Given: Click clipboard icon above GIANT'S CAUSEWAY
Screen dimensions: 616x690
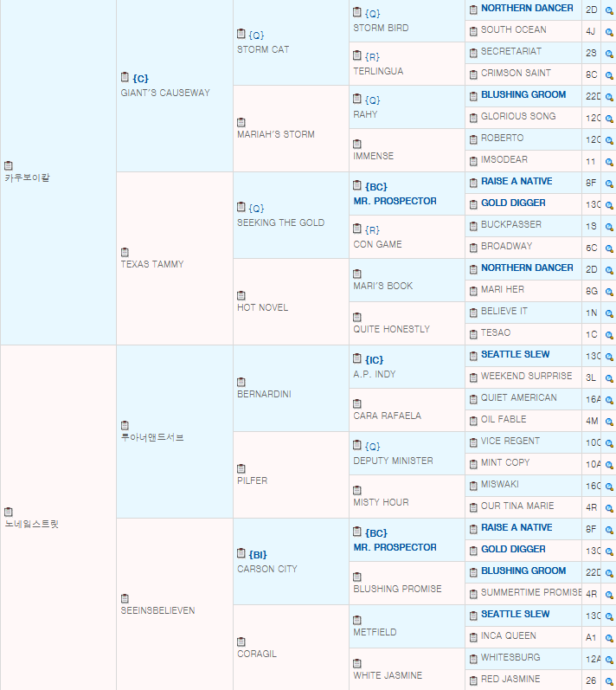Looking at the screenshot, I should 125,77.
